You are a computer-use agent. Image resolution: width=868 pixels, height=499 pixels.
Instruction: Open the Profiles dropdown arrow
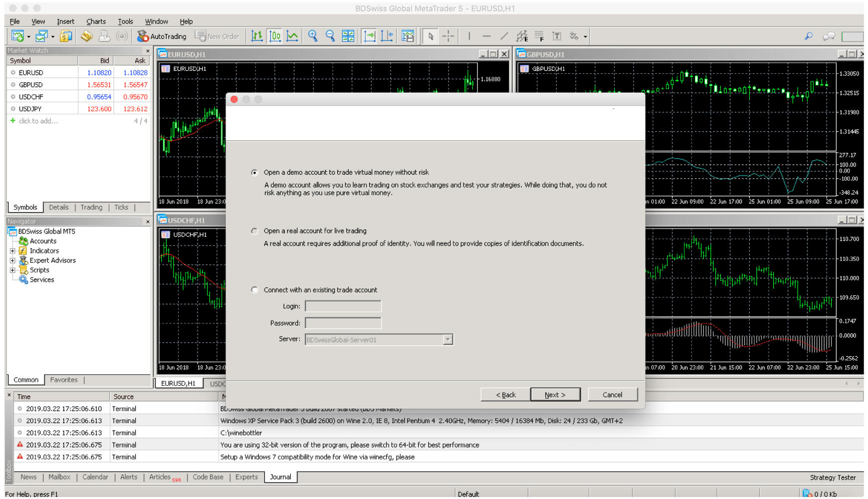(52, 36)
